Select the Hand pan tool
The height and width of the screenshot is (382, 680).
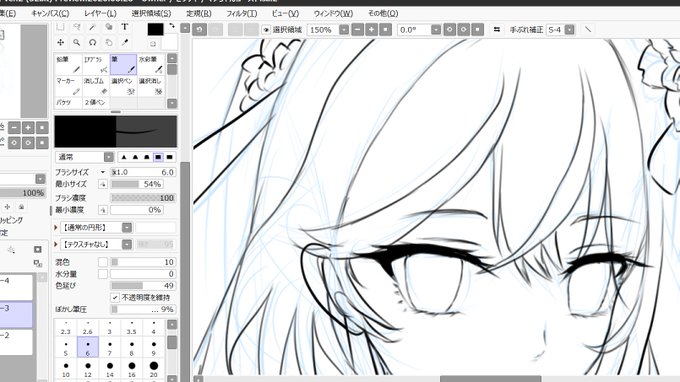click(x=109, y=42)
